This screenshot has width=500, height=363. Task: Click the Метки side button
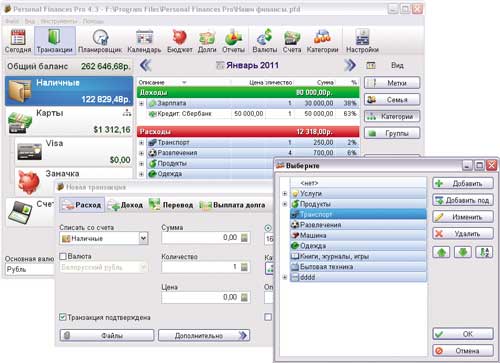point(392,83)
